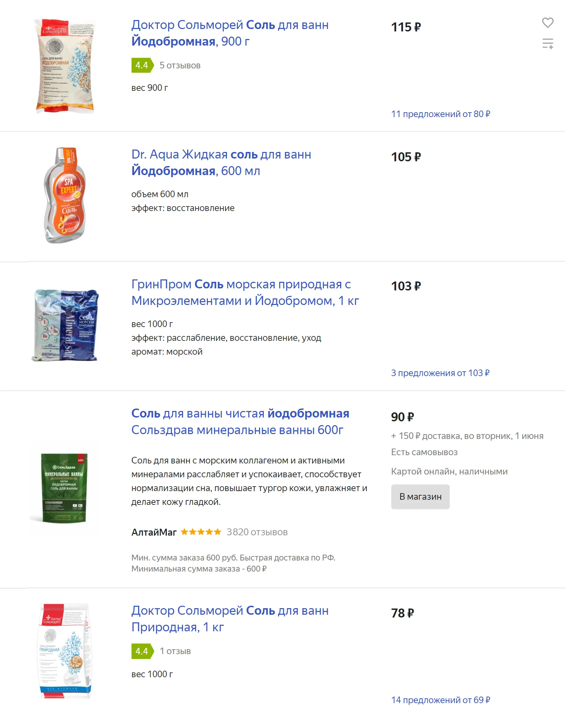Click the В магазин button

pos(420,497)
